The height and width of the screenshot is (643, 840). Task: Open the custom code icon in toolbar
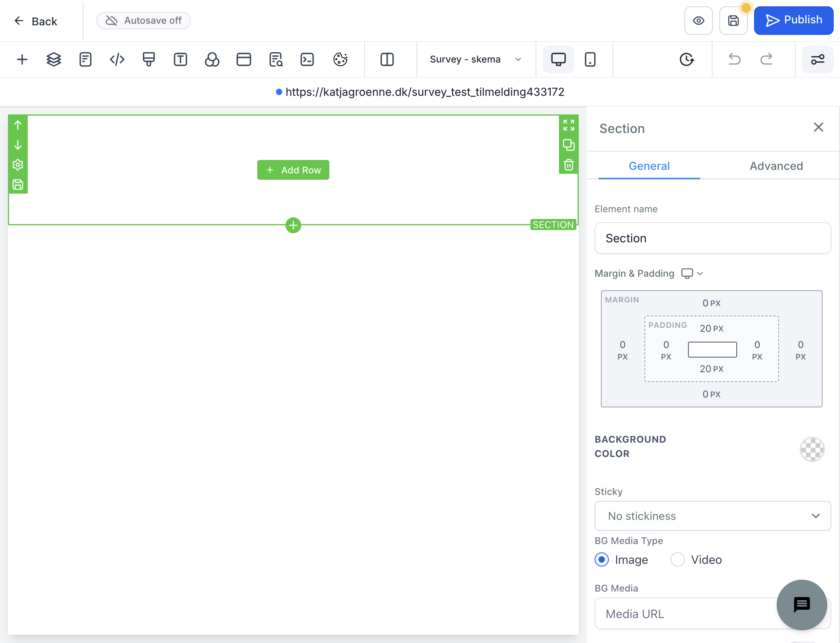117,59
